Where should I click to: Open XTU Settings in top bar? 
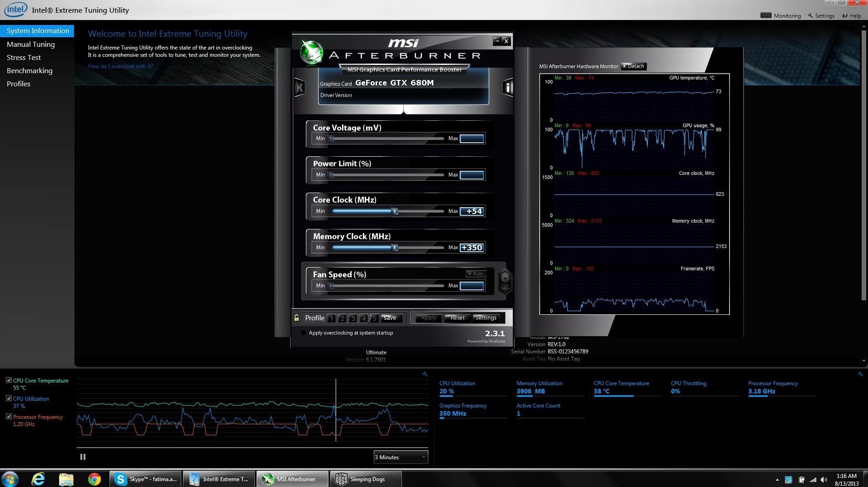(x=821, y=15)
